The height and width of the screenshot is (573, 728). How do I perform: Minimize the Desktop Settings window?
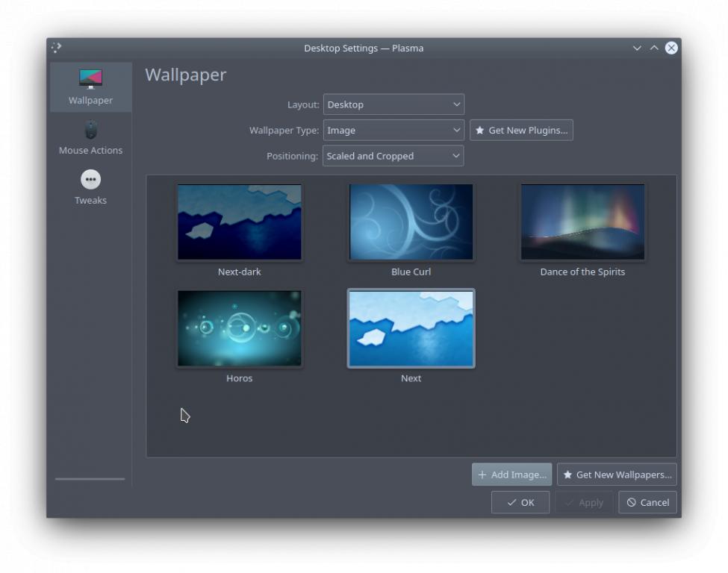637,48
